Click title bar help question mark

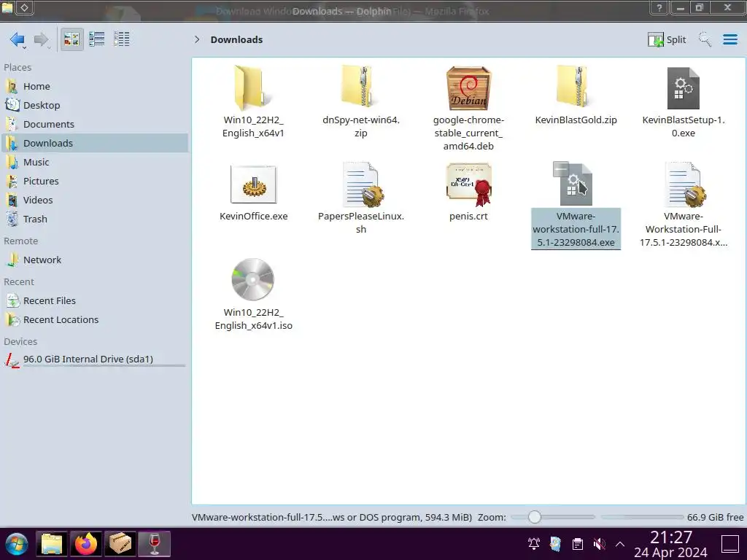click(659, 7)
